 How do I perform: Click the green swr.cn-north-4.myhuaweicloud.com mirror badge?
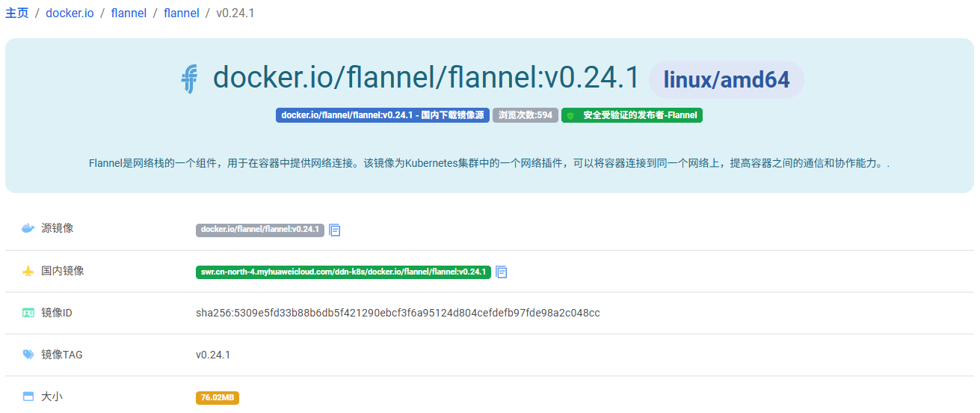[x=343, y=272]
